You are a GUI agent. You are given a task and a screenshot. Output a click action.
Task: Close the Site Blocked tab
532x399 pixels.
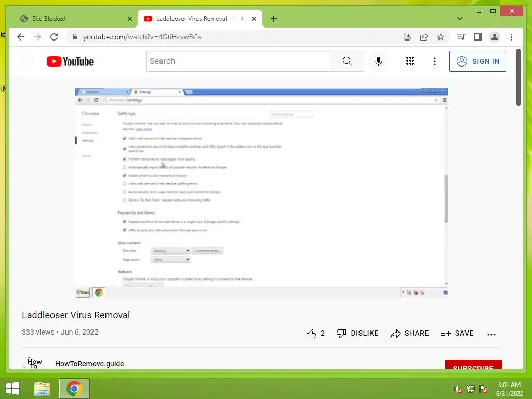129,19
